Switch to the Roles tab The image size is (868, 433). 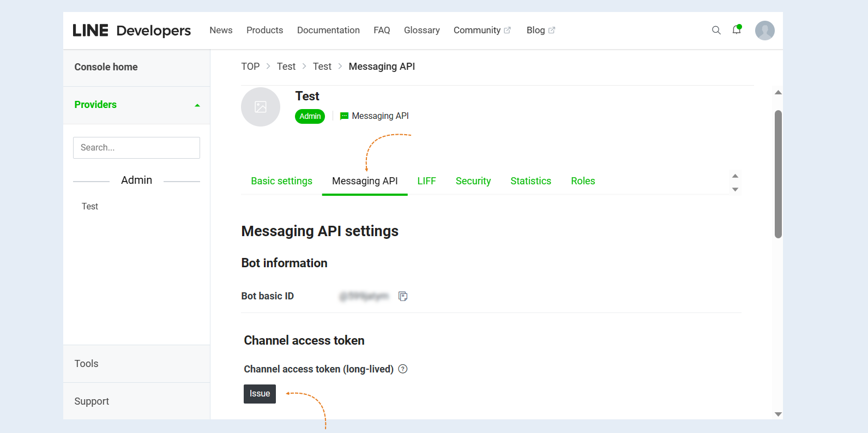click(x=583, y=181)
